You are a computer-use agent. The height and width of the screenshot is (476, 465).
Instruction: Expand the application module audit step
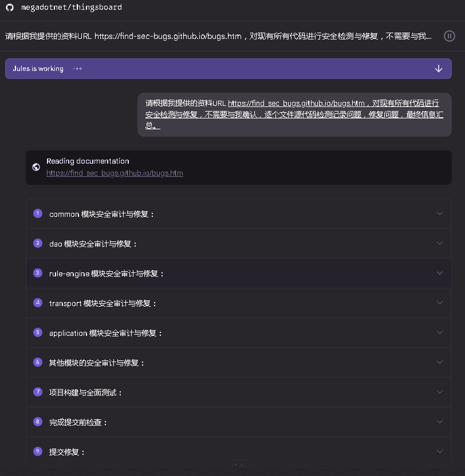[439, 332]
